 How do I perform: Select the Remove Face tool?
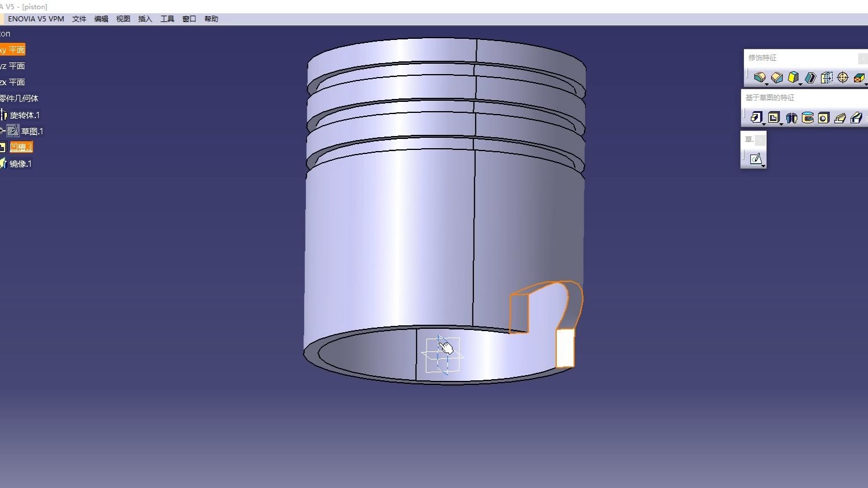pos(859,77)
